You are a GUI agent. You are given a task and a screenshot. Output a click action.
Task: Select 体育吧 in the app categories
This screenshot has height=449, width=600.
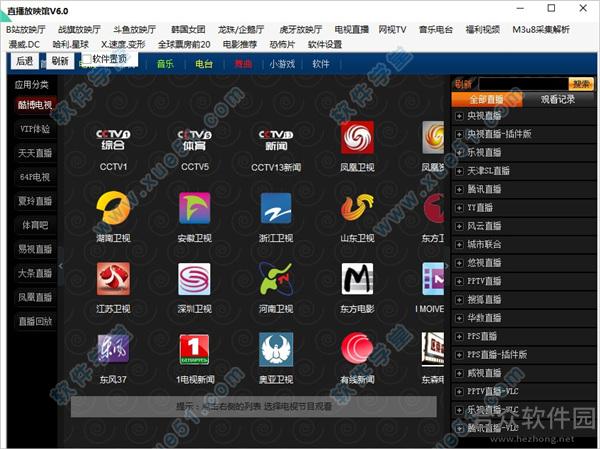pos(35,225)
